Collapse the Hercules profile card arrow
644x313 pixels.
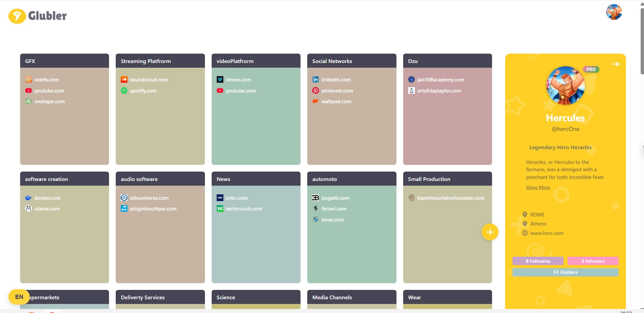pos(616,64)
